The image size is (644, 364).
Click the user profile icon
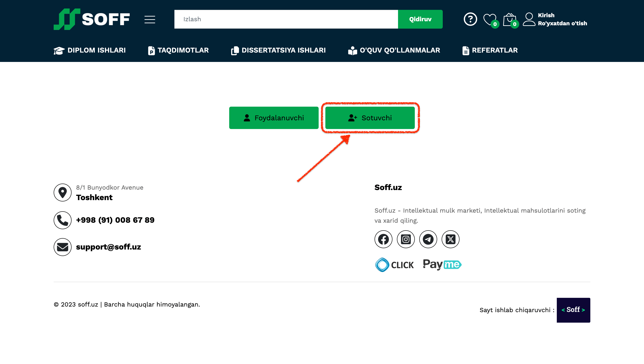(529, 19)
